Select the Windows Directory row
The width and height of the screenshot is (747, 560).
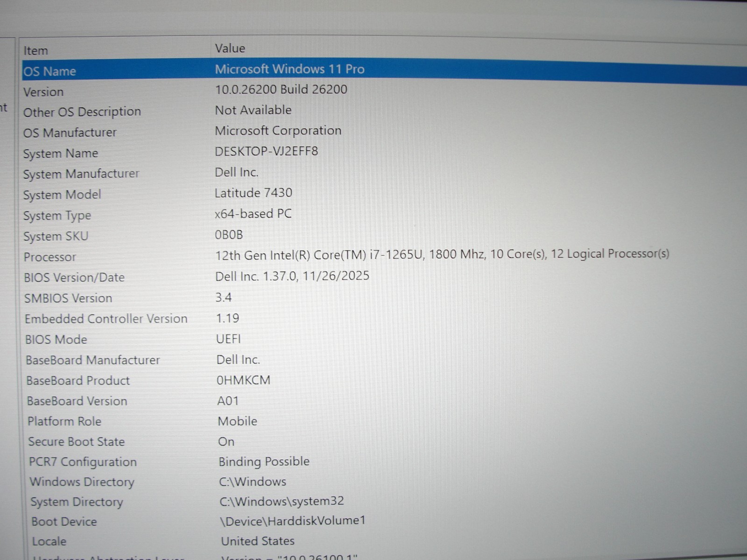point(82,482)
